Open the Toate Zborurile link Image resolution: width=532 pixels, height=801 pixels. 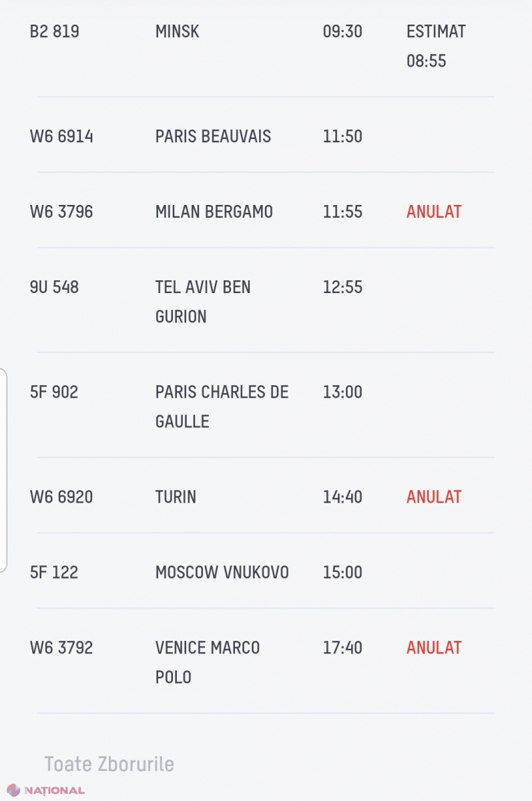point(109,764)
